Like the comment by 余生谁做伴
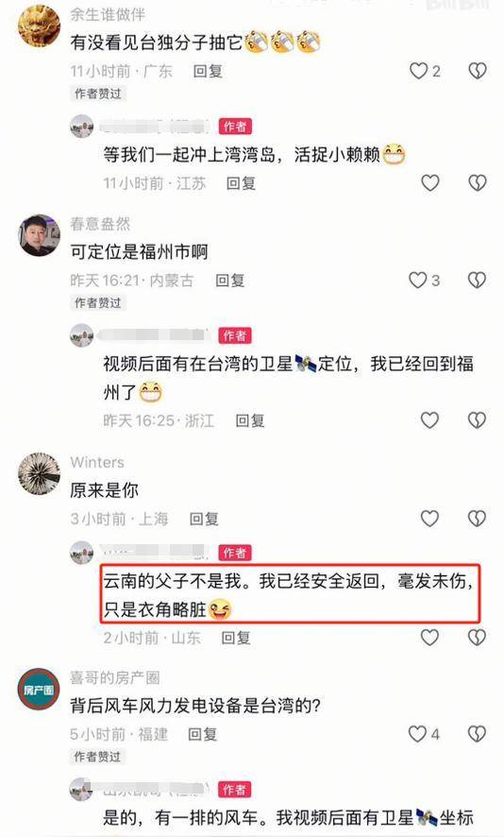Viewport: 504px width, 837px height. 419,71
